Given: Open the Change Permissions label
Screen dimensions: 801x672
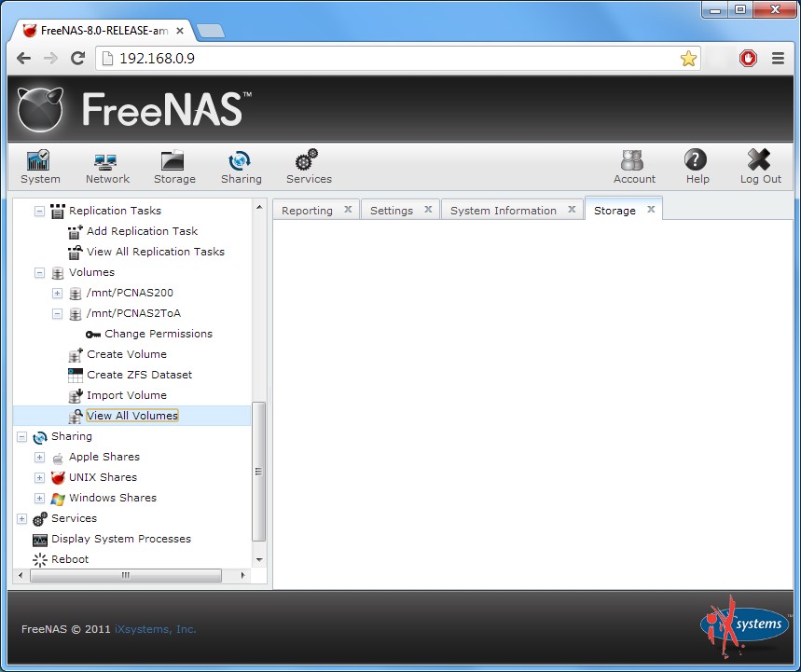Looking at the screenshot, I should (x=159, y=334).
